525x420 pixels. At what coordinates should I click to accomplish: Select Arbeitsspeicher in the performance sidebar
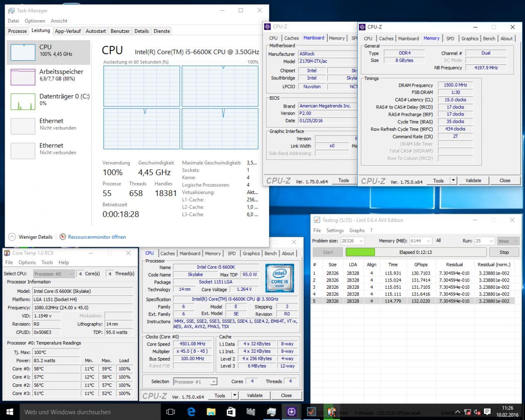pos(48,77)
